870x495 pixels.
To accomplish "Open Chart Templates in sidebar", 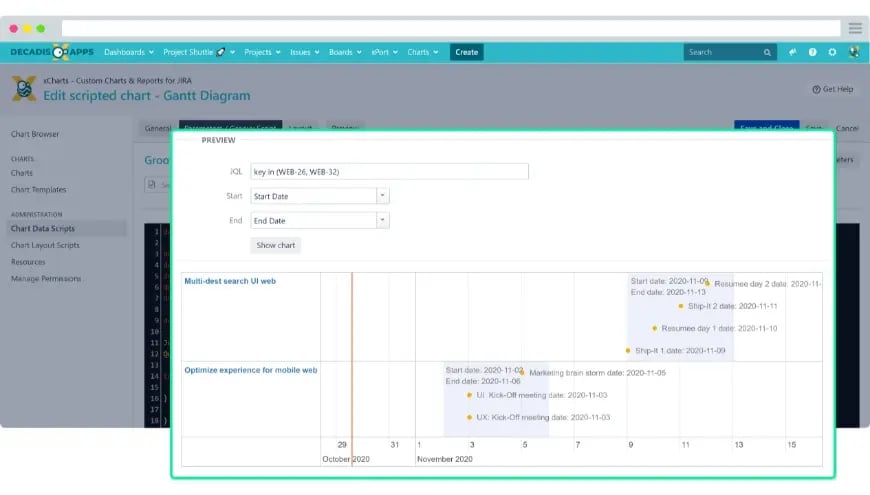I will pos(38,190).
